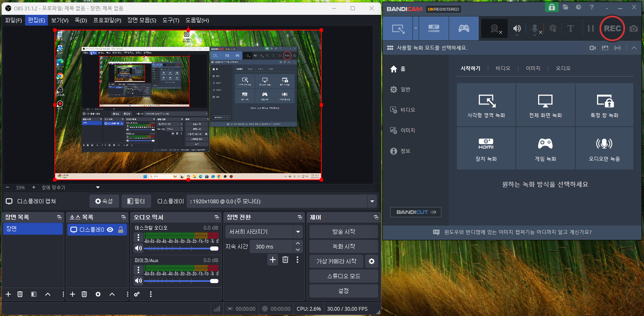Viewport: 644px width, 316px height.
Task: Add a new source in OBS source list
Action: (x=73, y=294)
